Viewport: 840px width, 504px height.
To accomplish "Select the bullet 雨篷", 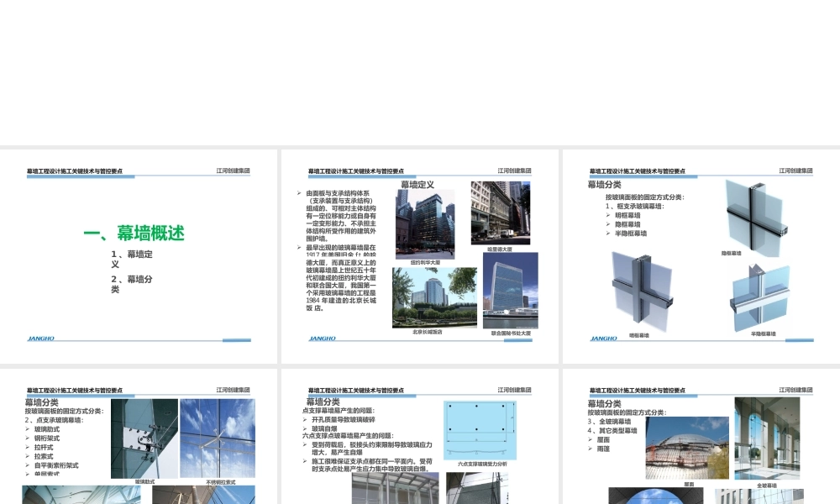I will (604, 449).
